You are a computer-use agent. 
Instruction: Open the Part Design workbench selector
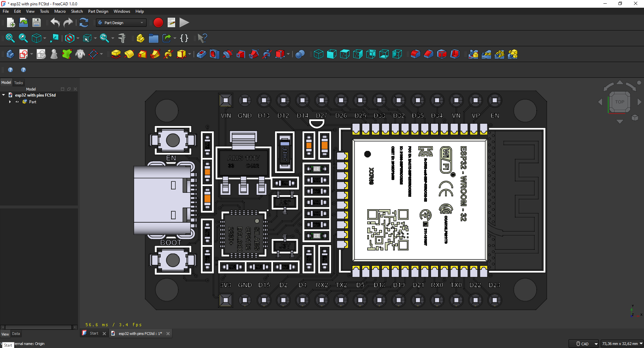(x=121, y=23)
